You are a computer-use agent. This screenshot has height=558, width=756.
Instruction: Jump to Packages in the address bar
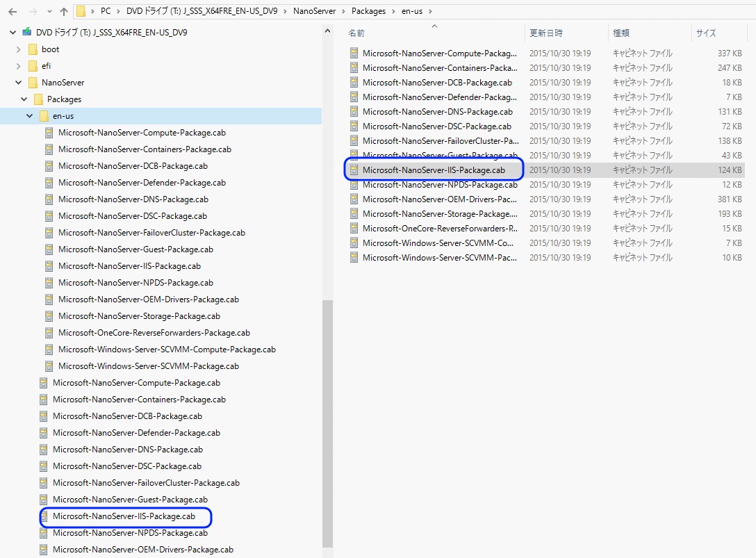(368, 11)
